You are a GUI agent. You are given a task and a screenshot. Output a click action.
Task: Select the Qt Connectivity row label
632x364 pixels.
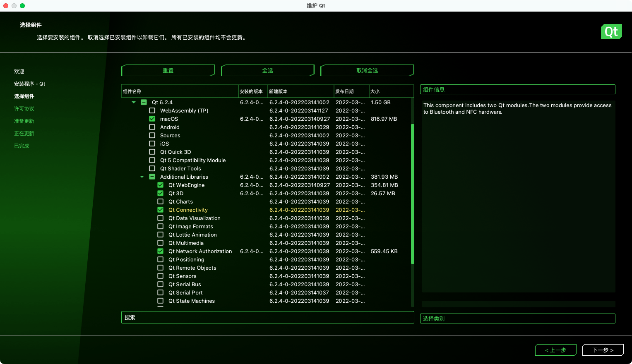point(188,210)
